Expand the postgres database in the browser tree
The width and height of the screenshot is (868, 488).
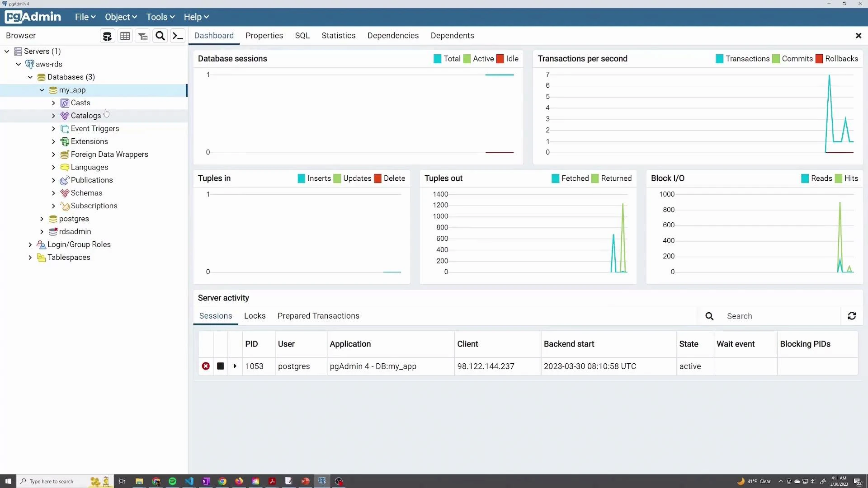(41, 219)
